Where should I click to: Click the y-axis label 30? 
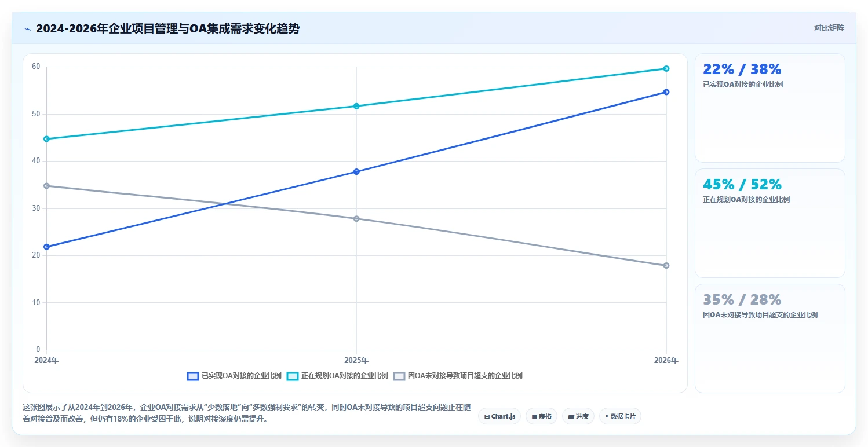point(36,208)
